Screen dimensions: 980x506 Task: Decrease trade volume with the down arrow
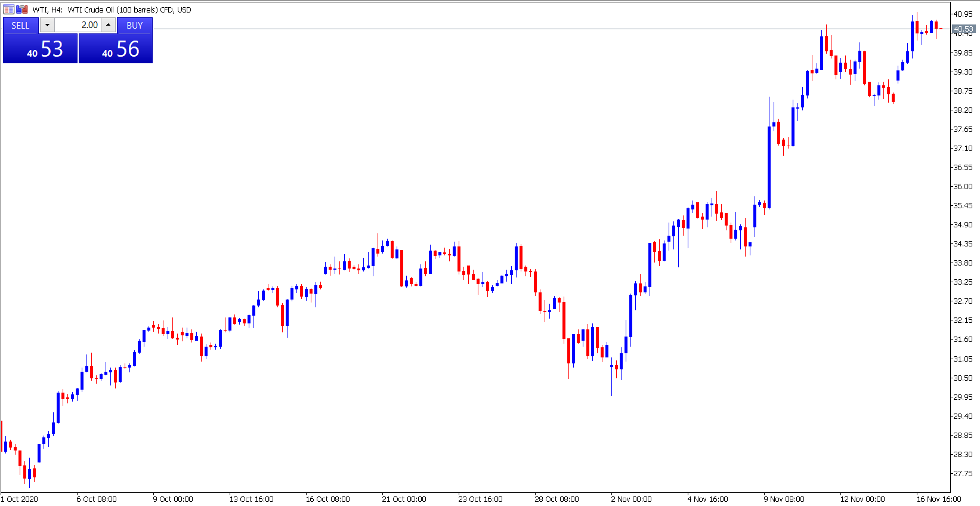coord(47,25)
